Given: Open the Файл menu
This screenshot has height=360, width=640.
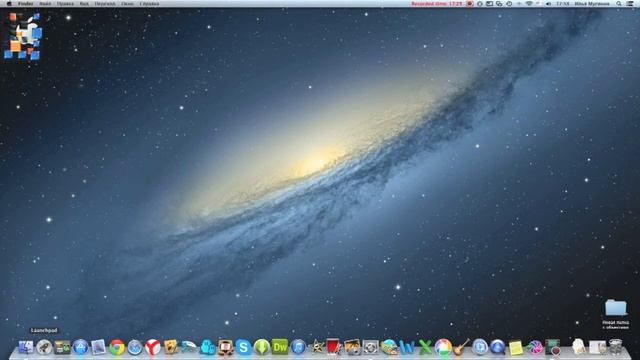Looking at the screenshot, I should point(45,4).
